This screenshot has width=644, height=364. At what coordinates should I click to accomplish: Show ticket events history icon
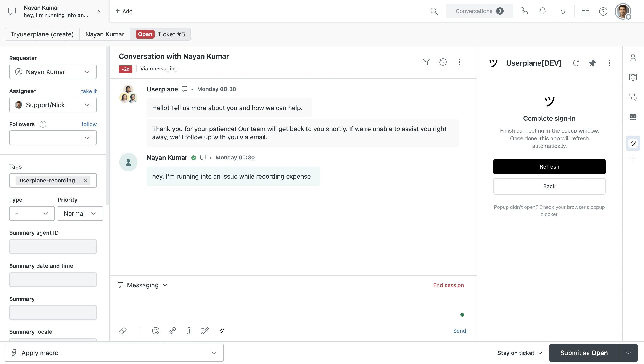pos(443,62)
